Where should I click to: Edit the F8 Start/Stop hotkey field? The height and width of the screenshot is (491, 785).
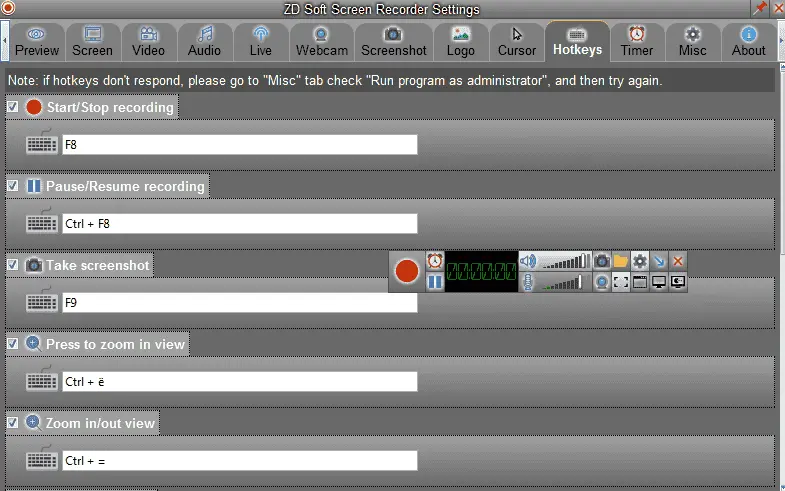240,145
